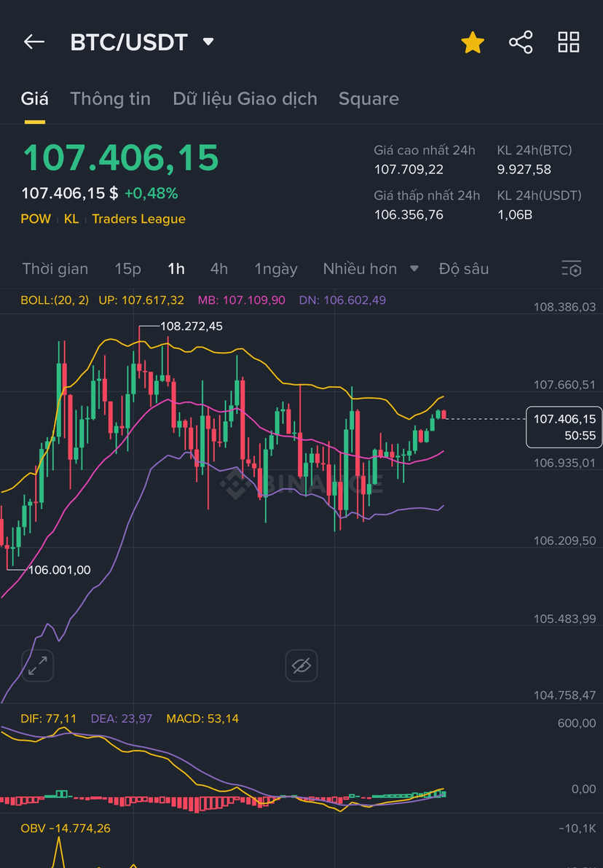The image size is (603, 868).
Task: Tap the 108.386,03 price axis label
Action: tap(565, 307)
